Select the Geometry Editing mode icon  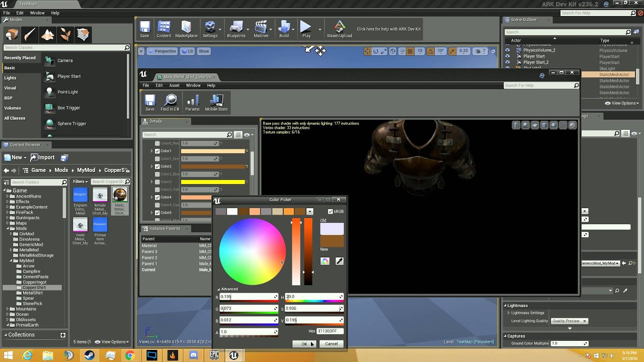click(x=83, y=35)
